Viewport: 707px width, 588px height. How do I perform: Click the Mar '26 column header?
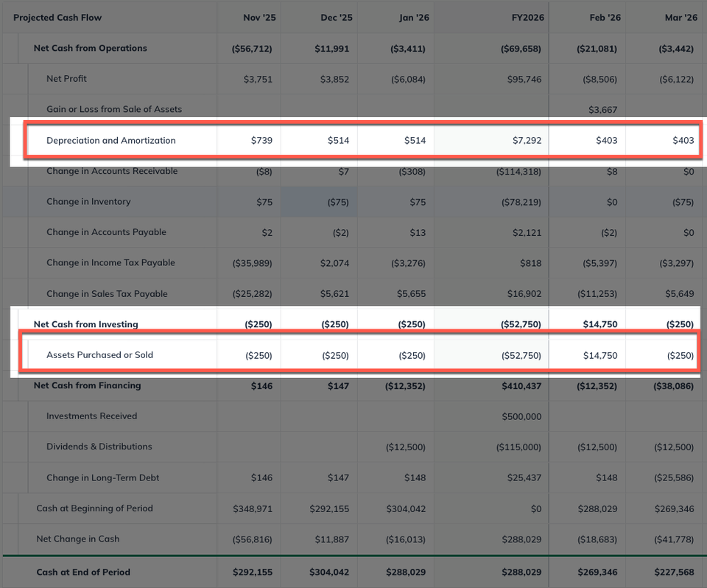pos(680,18)
